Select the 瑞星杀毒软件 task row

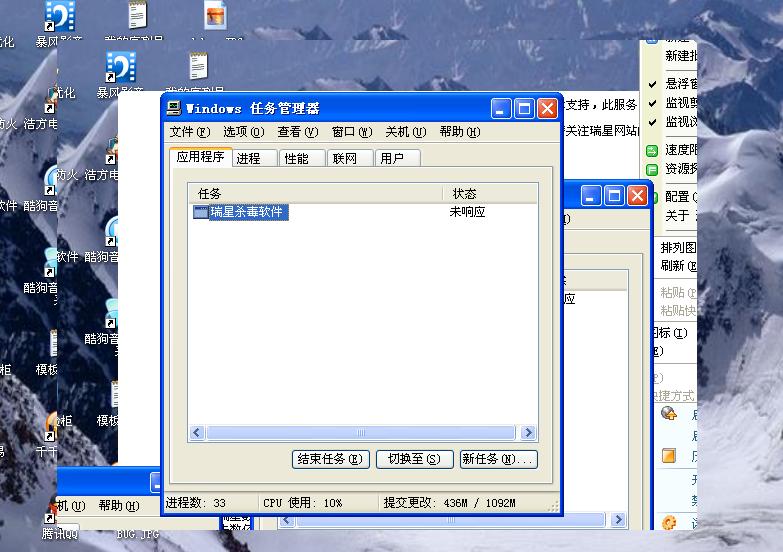pos(363,212)
